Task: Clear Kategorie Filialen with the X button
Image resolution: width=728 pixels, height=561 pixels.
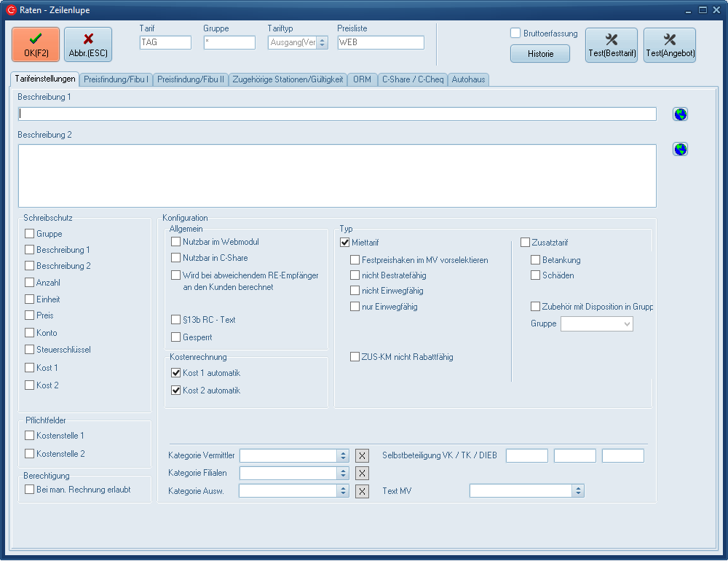Action: [x=362, y=474]
